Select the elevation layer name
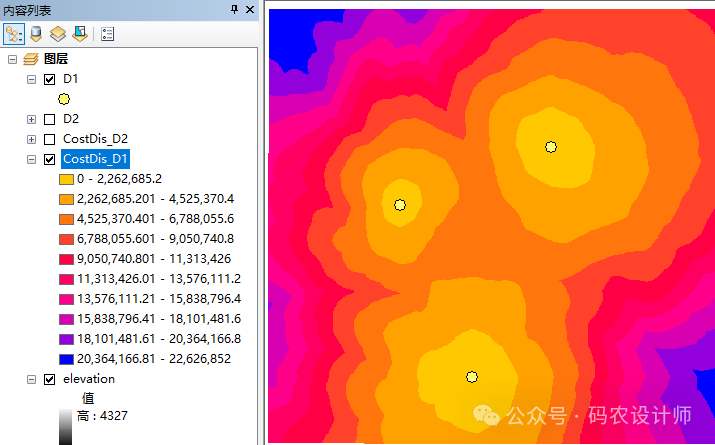 [89, 379]
